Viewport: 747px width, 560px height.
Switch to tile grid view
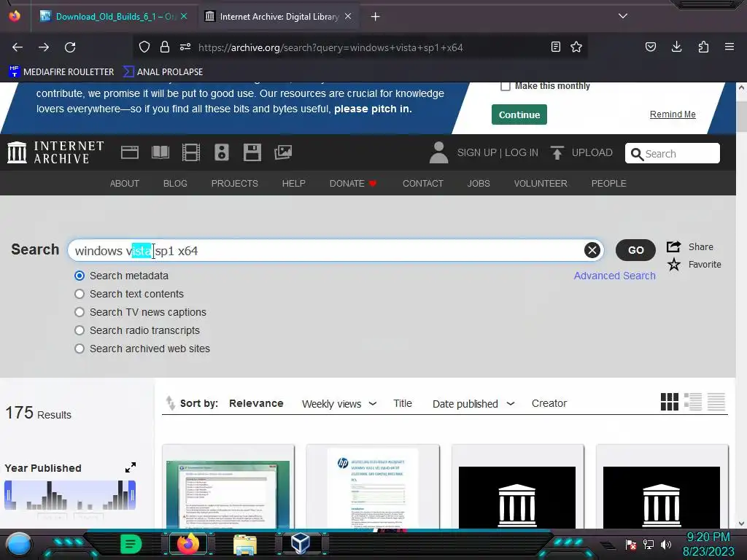click(x=670, y=402)
